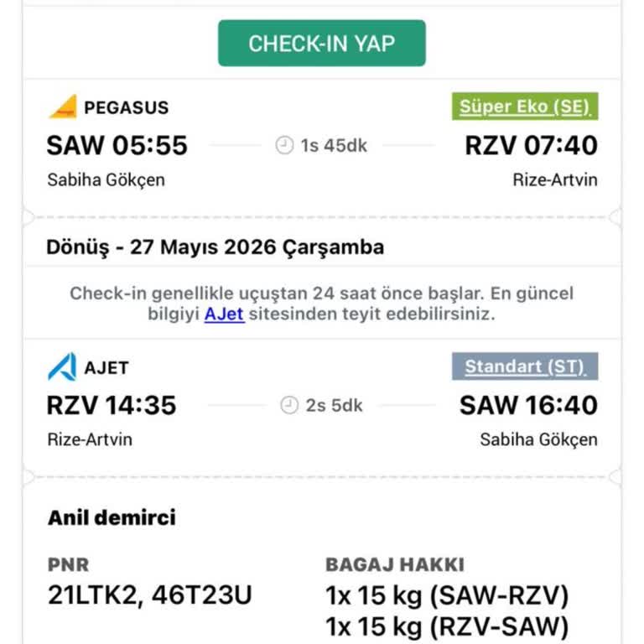Open the Standart (ST) fare link

pos(525,366)
